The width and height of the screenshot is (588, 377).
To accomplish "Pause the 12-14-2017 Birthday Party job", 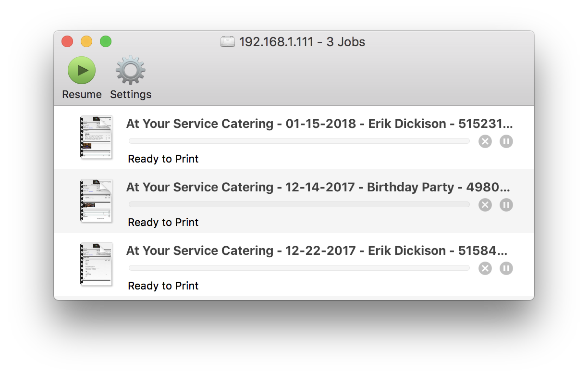I will click(x=506, y=205).
